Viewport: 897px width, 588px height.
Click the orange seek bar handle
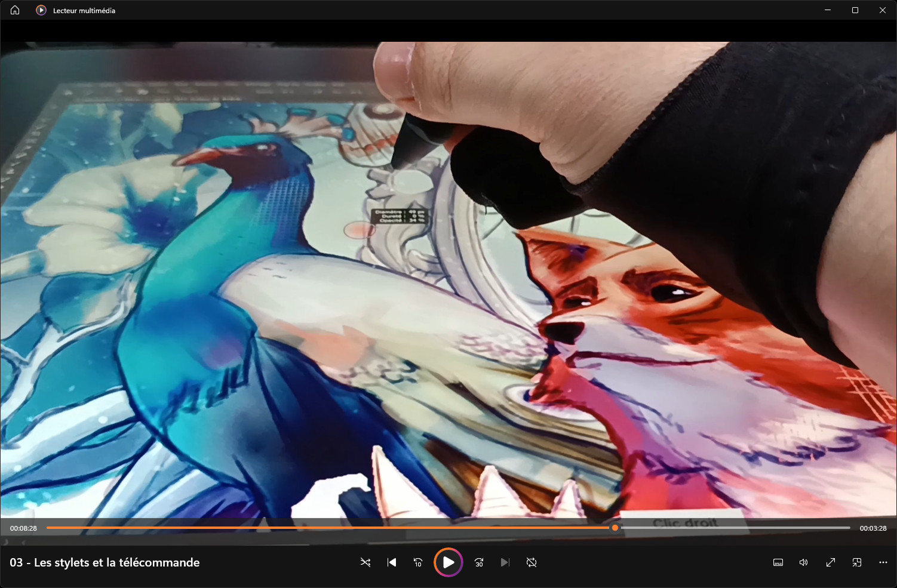coord(615,528)
